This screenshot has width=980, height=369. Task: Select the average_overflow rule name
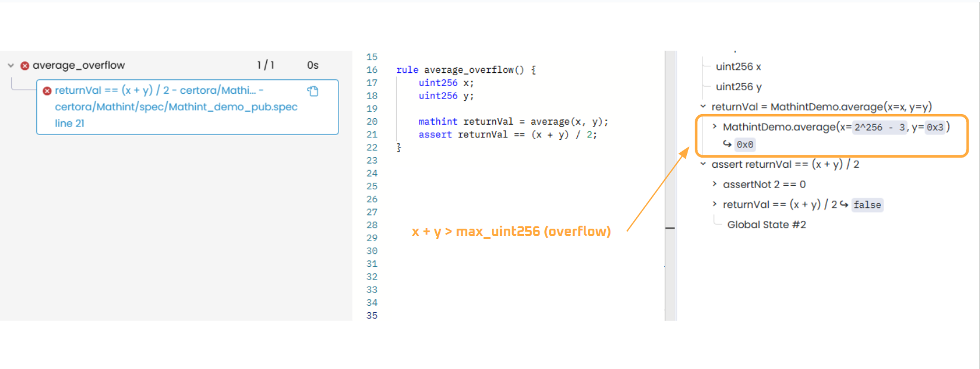tap(79, 66)
